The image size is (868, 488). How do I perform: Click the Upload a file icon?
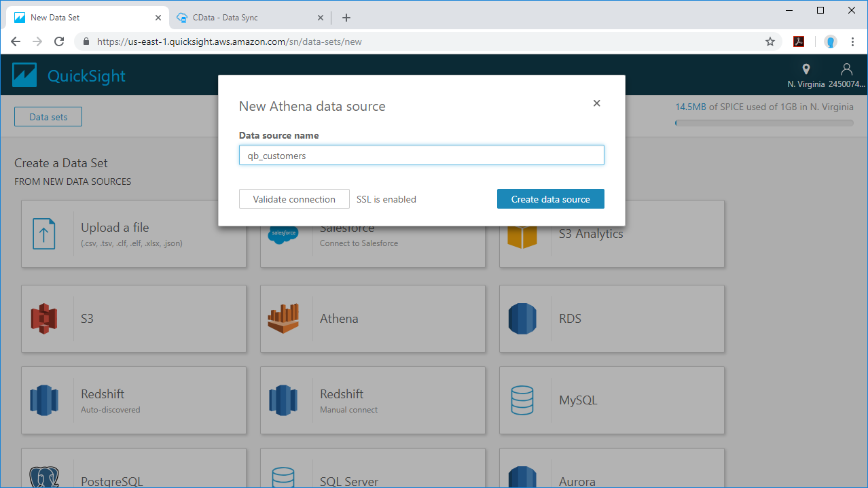tap(44, 234)
